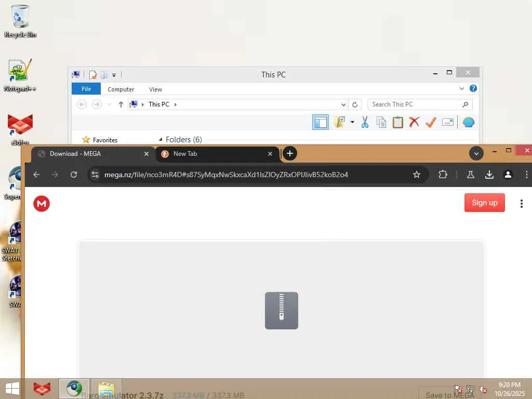Click the properties quick access icon
This screenshot has height=399, width=532.
(x=93, y=75)
